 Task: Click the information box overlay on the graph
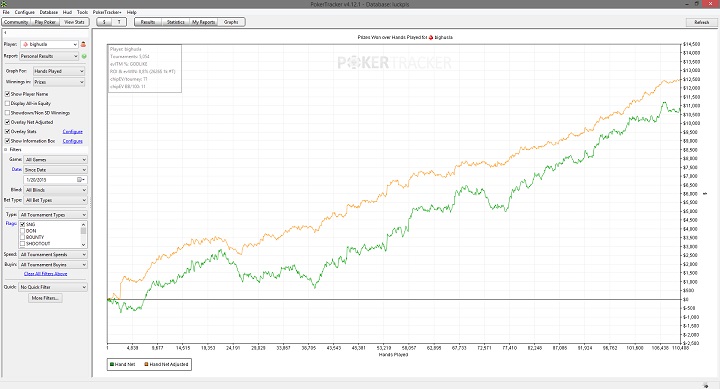point(145,68)
